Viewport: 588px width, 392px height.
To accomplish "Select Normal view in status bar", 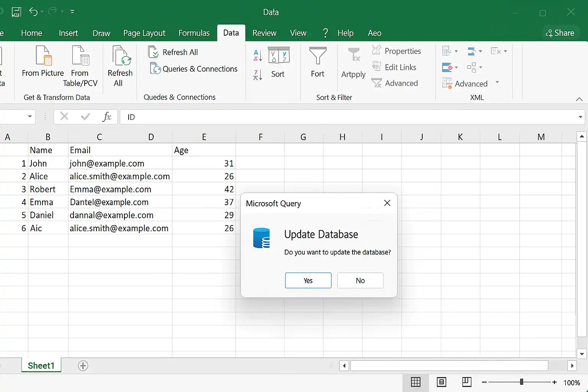I will tap(416, 382).
